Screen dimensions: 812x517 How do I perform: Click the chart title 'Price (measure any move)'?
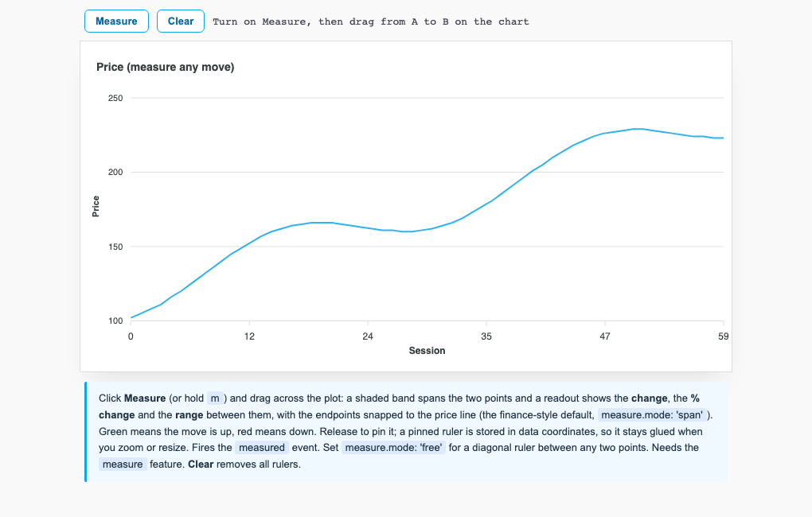(166, 67)
